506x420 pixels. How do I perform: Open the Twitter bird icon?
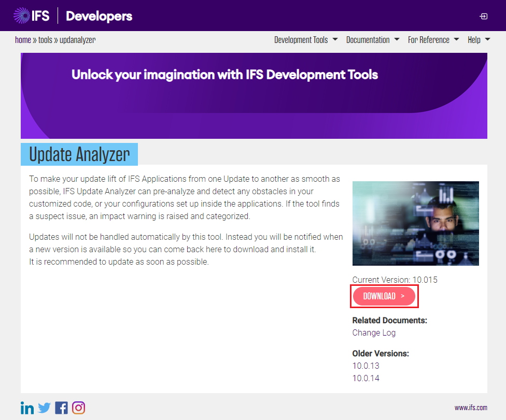[44, 408]
